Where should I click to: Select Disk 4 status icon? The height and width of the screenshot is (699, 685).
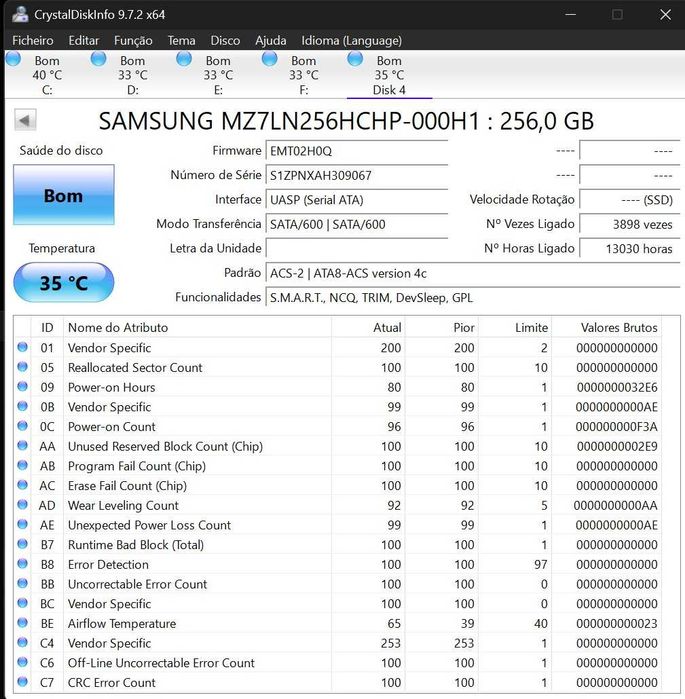coord(355,59)
